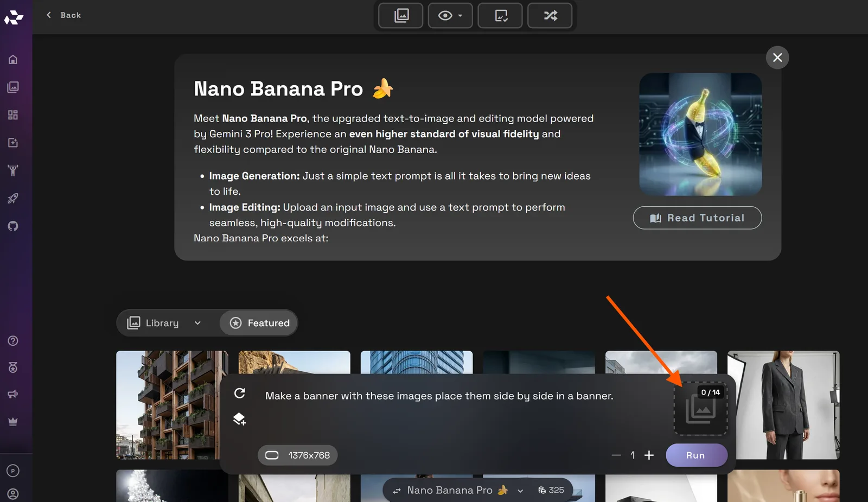Click the gallery button in top toolbar
Viewport: 868px width, 502px height.
(401, 16)
